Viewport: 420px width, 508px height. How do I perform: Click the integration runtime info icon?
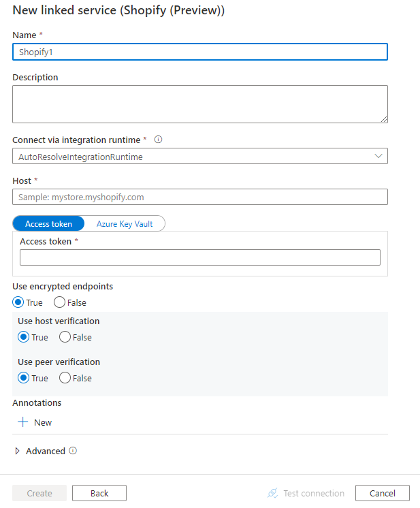[x=159, y=140]
